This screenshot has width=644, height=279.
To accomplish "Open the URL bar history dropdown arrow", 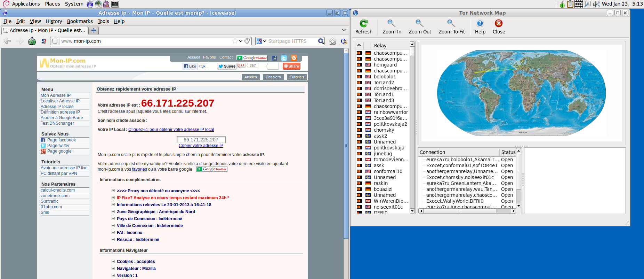I will 241,41.
